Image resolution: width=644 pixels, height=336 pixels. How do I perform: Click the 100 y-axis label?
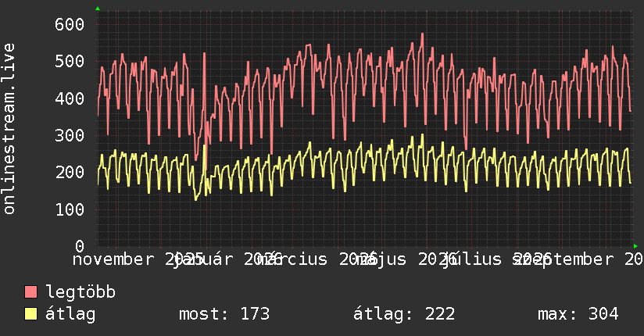pyautogui.click(x=70, y=209)
